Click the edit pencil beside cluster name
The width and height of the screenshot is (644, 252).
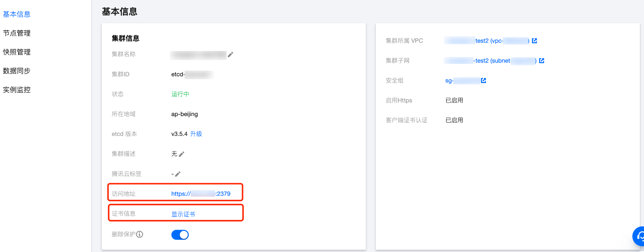(231, 54)
